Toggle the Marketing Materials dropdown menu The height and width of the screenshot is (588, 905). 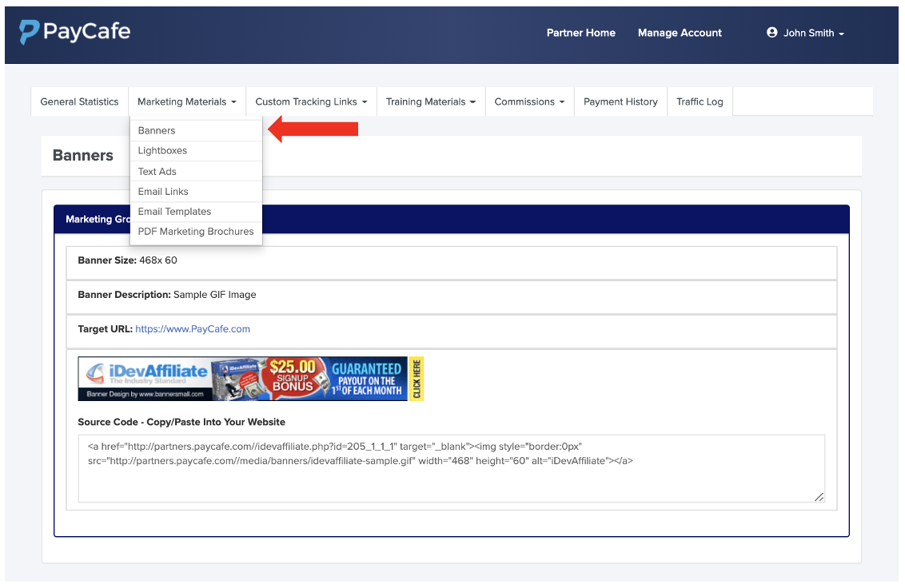point(187,101)
